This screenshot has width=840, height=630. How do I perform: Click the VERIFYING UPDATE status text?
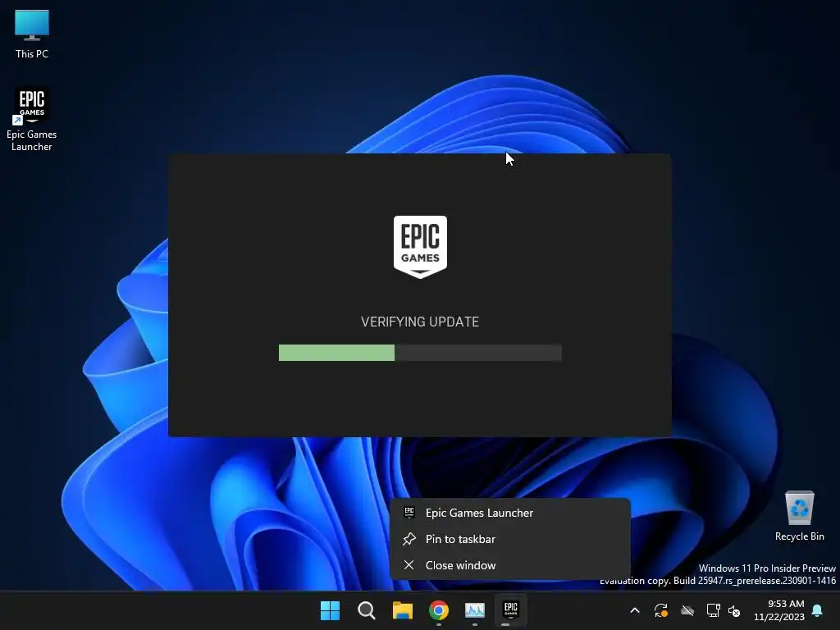tap(420, 322)
